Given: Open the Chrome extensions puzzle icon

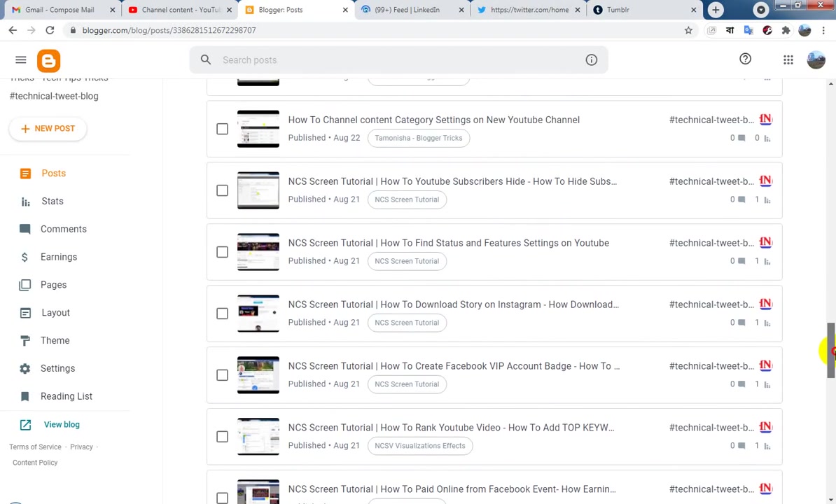Looking at the screenshot, I should [x=786, y=30].
